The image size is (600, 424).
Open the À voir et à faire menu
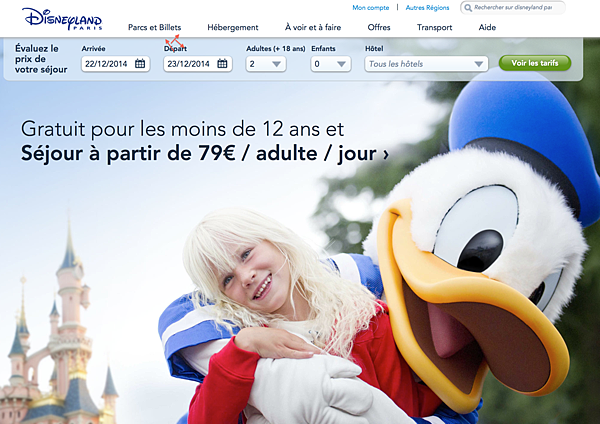point(313,27)
